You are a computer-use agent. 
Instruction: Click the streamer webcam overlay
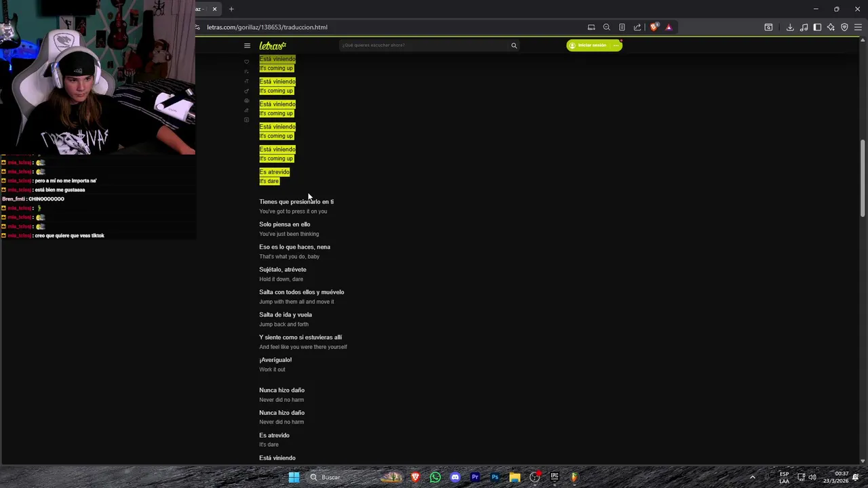click(x=98, y=77)
